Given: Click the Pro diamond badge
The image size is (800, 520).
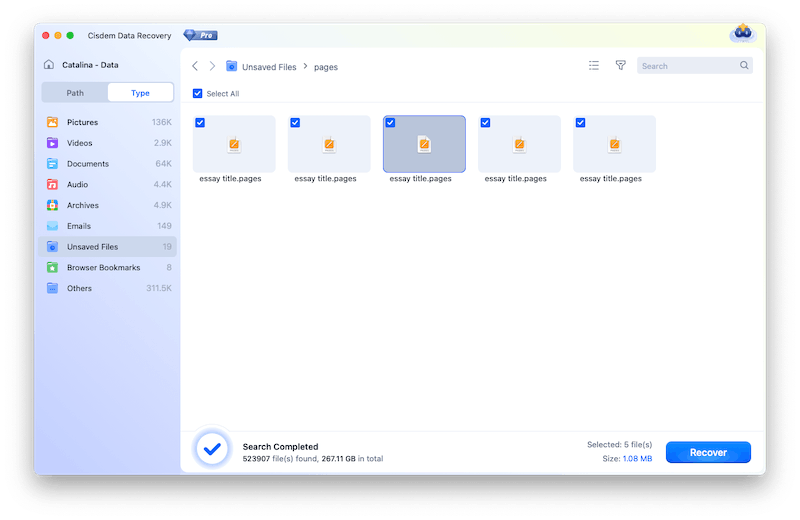Looking at the screenshot, I should pos(201,35).
